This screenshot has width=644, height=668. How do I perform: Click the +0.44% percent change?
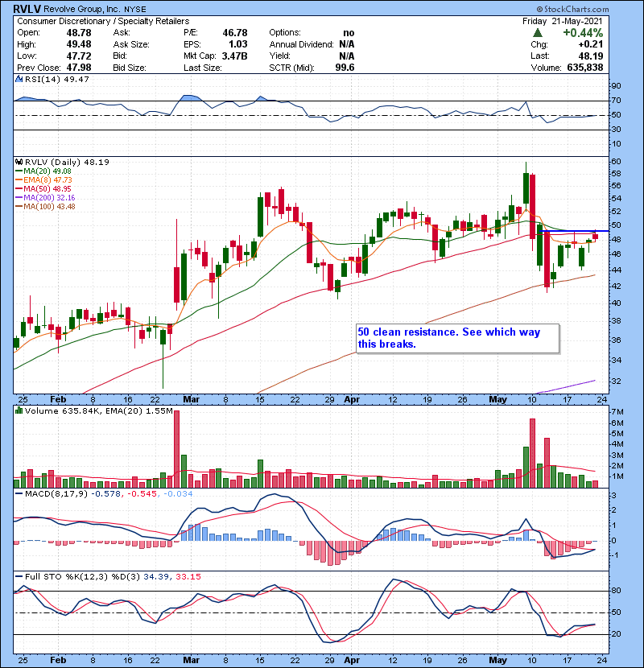pyautogui.click(x=583, y=33)
